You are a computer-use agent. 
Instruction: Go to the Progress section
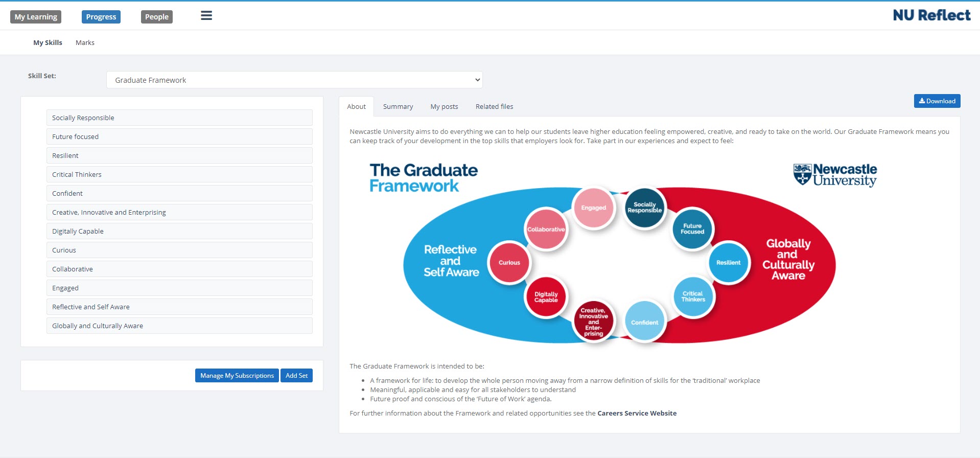click(101, 17)
